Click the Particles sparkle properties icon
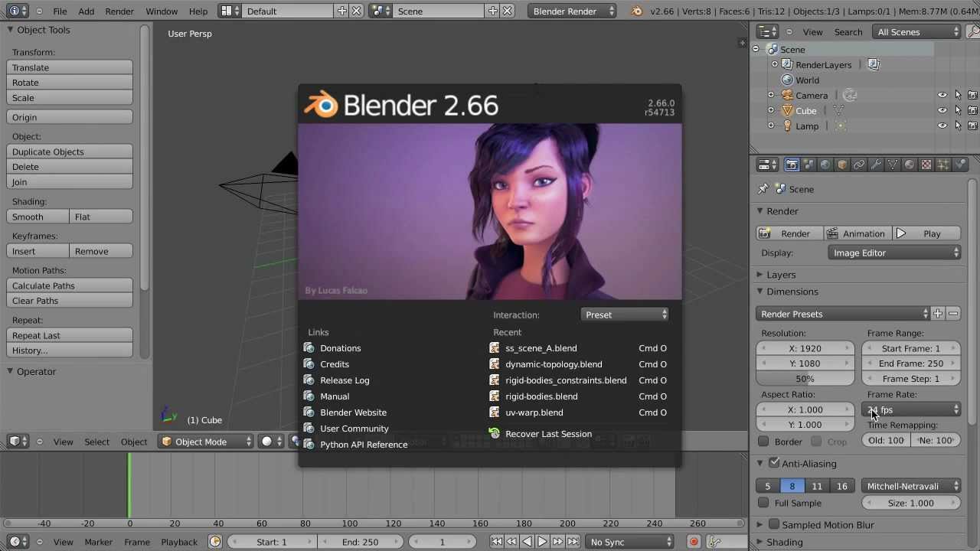Viewport: 980px width, 551px height. pos(943,165)
